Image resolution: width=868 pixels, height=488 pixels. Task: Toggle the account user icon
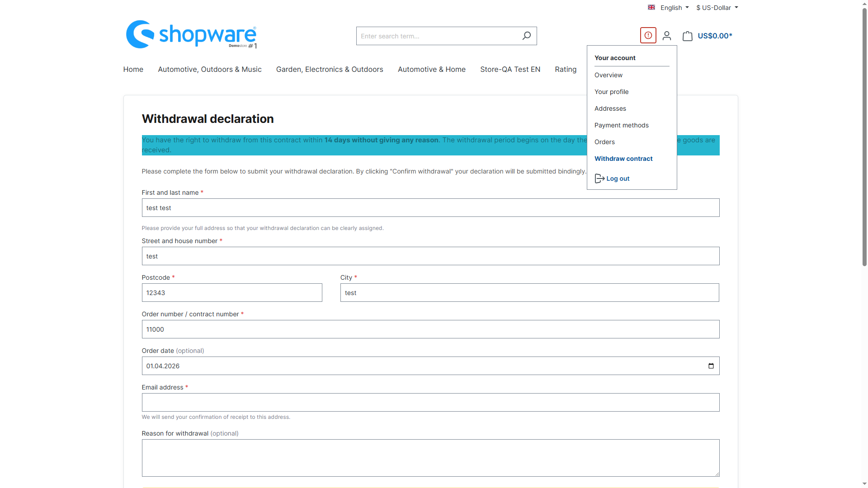point(666,36)
